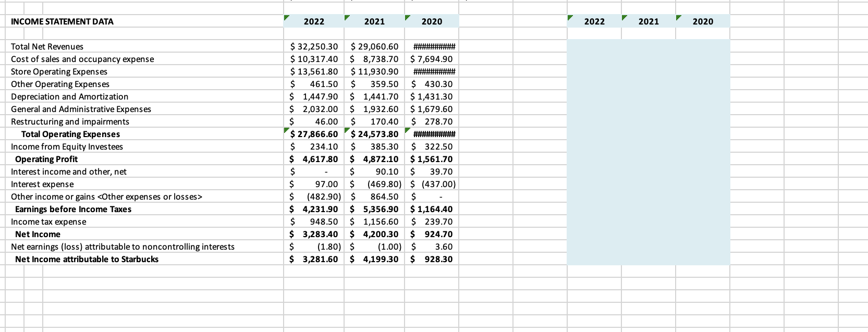The width and height of the screenshot is (868, 332).
Task: Click the 4,617.80 operating profit cell
Action: [x=314, y=159]
